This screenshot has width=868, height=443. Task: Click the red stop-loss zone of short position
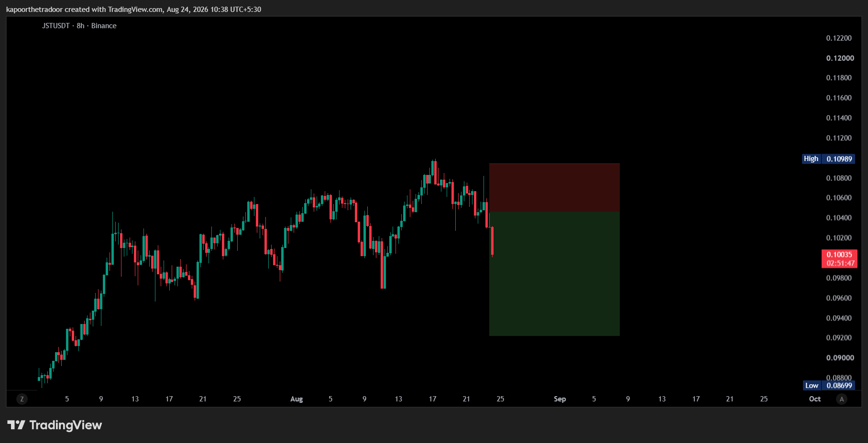(x=554, y=188)
